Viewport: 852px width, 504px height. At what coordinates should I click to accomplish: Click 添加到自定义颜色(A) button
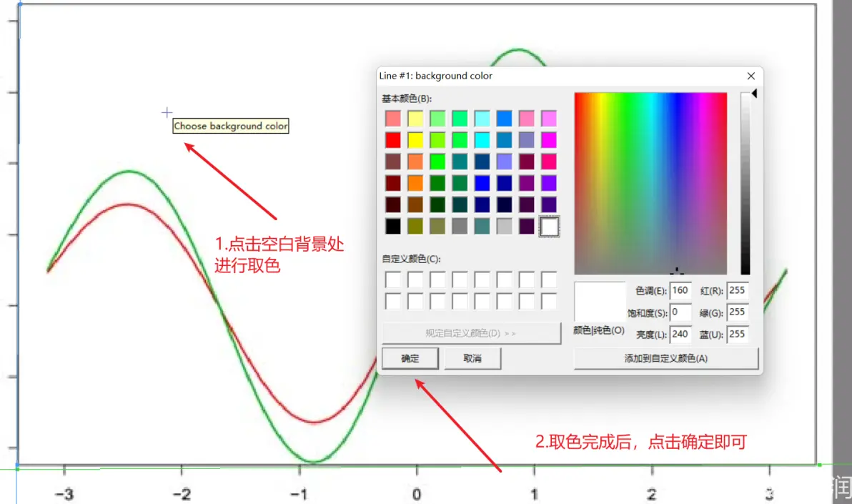[x=665, y=358]
